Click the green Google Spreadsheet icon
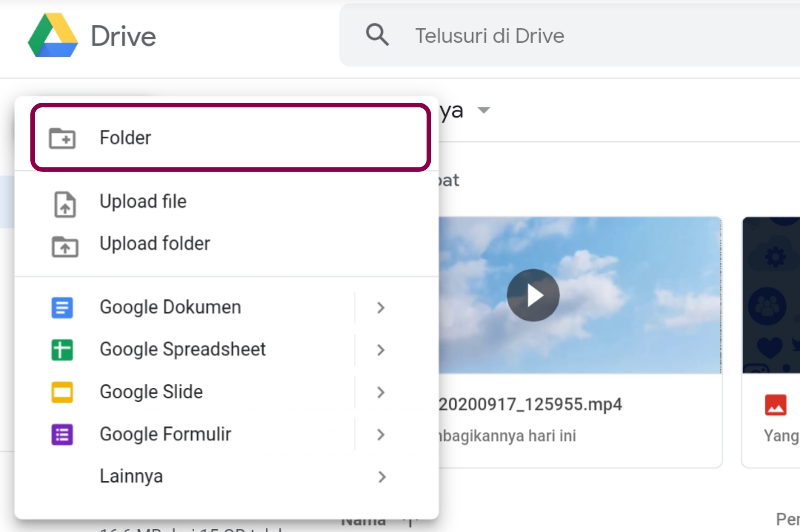The width and height of the screenshot is (800, 532). [62, 350]
